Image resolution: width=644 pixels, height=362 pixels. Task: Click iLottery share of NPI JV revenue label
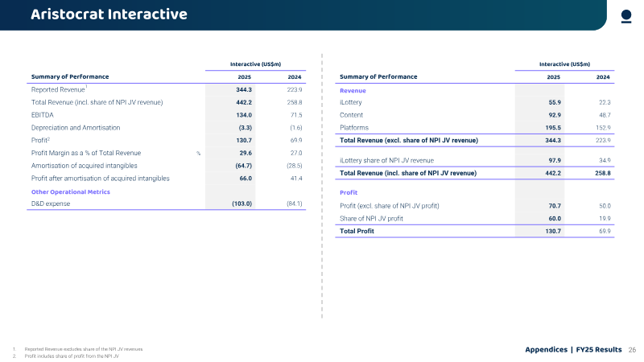pyautogui.click(x=386, y=160)
